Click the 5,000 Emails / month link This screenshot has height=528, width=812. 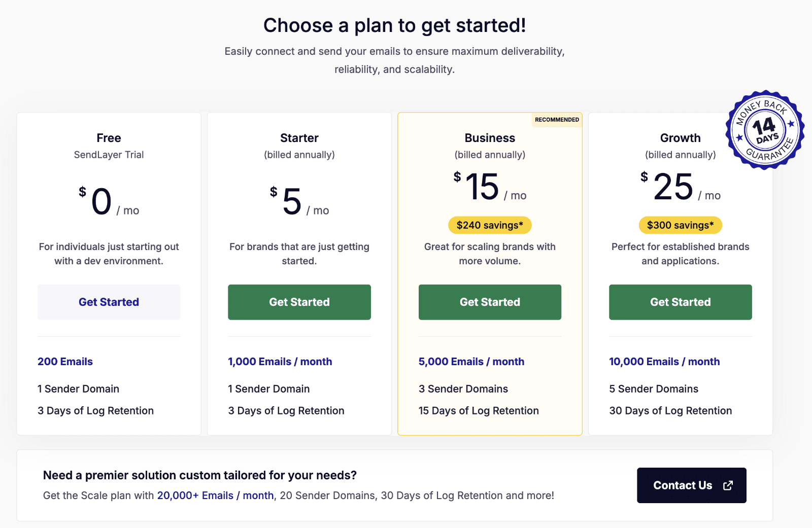point(471,362)
